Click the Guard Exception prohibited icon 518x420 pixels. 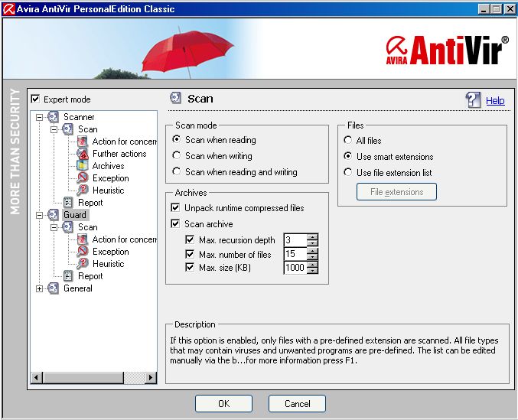pos(83,251)
